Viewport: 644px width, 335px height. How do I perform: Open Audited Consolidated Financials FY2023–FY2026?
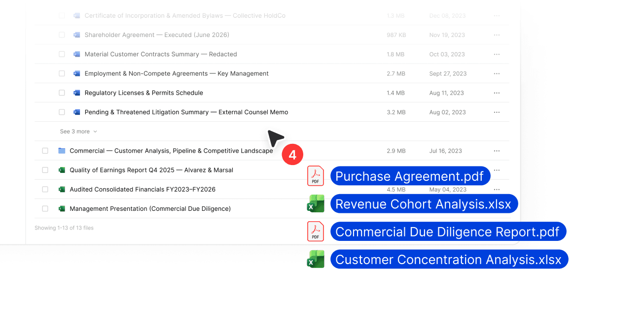(143, 189)
